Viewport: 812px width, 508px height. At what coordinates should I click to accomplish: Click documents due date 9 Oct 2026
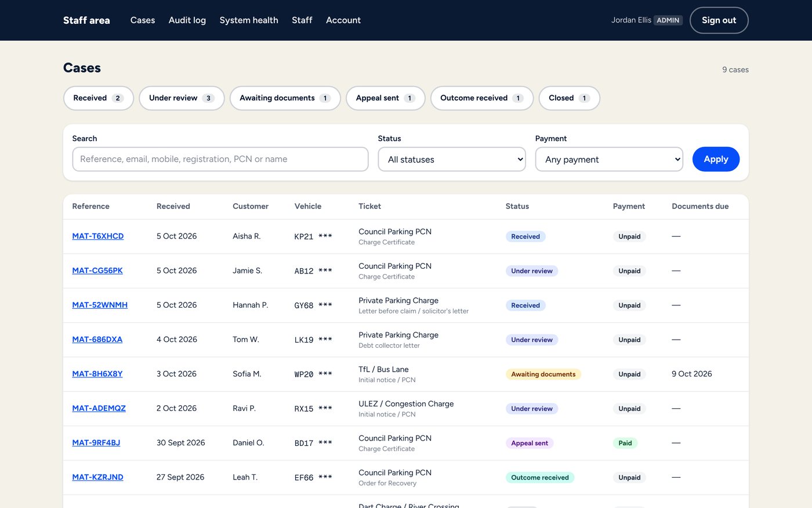[x=692, y=374]
